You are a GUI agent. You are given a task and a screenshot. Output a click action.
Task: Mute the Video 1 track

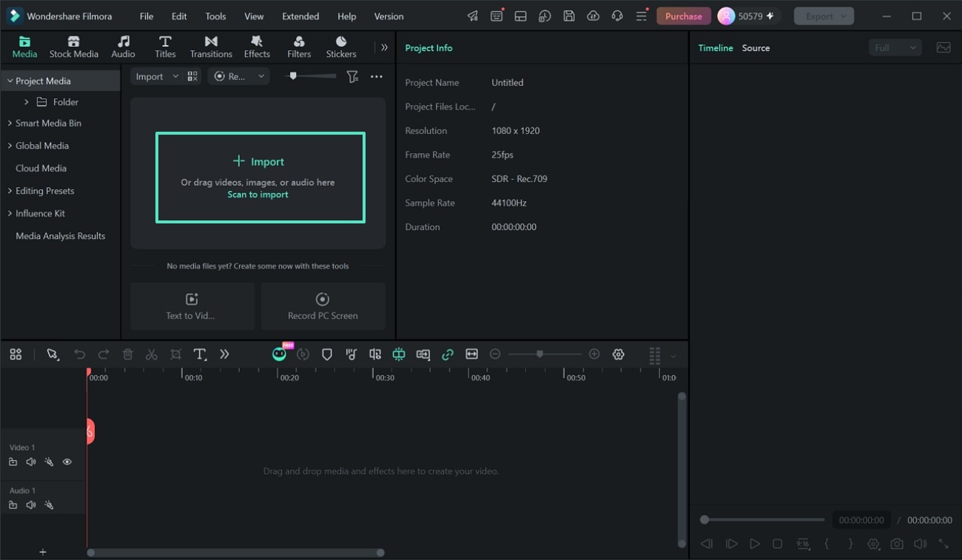coord(31,462)
